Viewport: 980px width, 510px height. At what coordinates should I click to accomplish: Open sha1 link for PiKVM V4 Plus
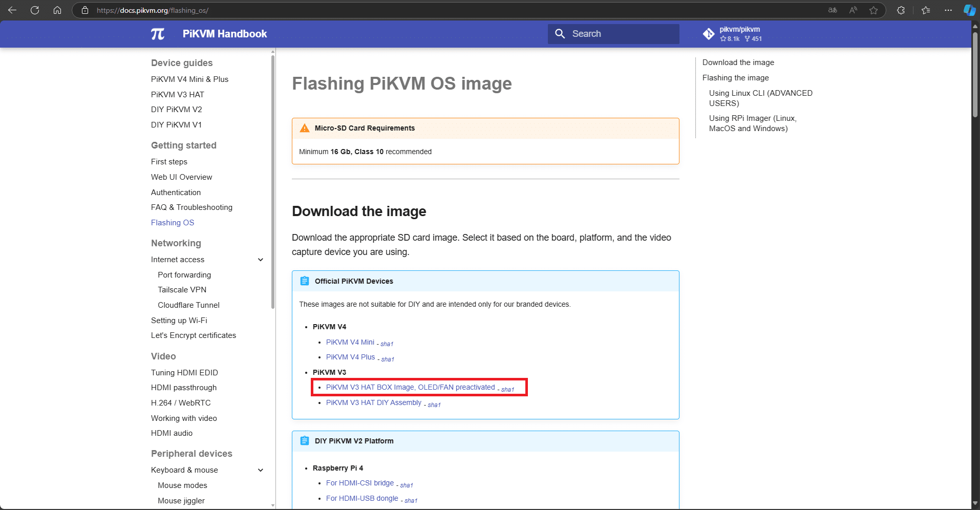click(x=388, y=359)
